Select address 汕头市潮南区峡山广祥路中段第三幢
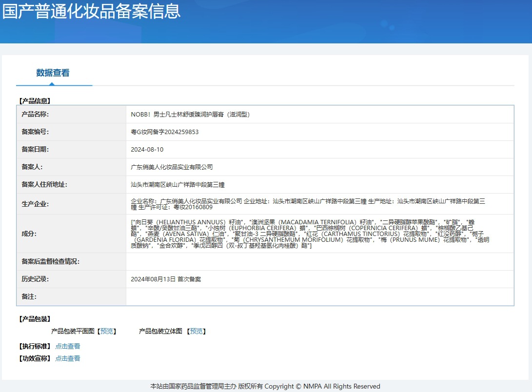 (178, 185)
